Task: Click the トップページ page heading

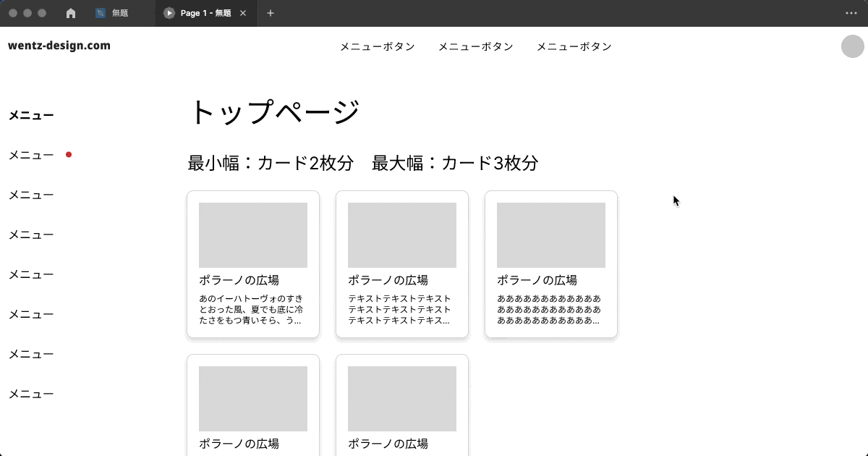Action: tap(275, 110)
